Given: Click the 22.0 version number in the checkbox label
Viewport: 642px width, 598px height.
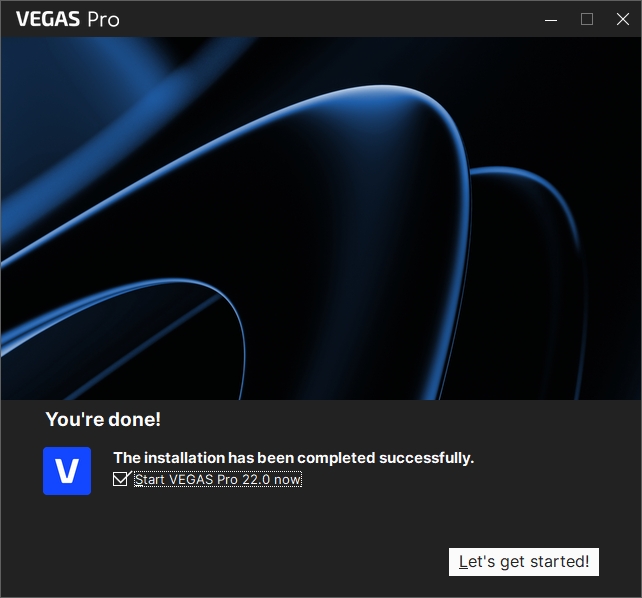Looking at the screenshot, I should click(252, 480).
